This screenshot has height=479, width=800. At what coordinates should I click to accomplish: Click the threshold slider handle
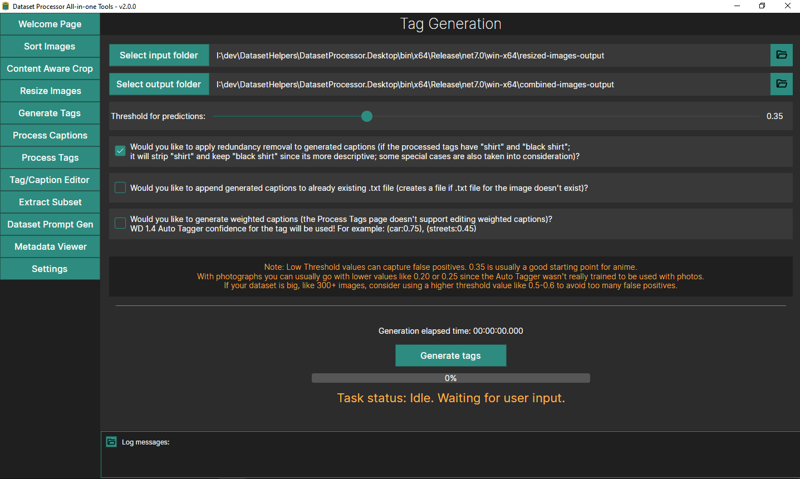coord(366,116)
